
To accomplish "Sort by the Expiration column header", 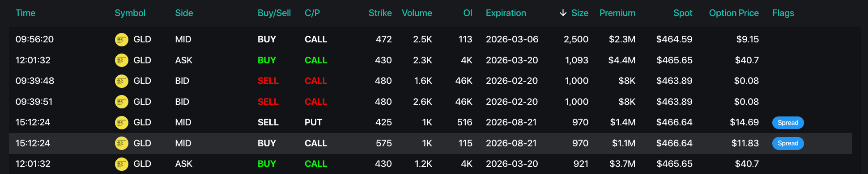I will point(506,13).
